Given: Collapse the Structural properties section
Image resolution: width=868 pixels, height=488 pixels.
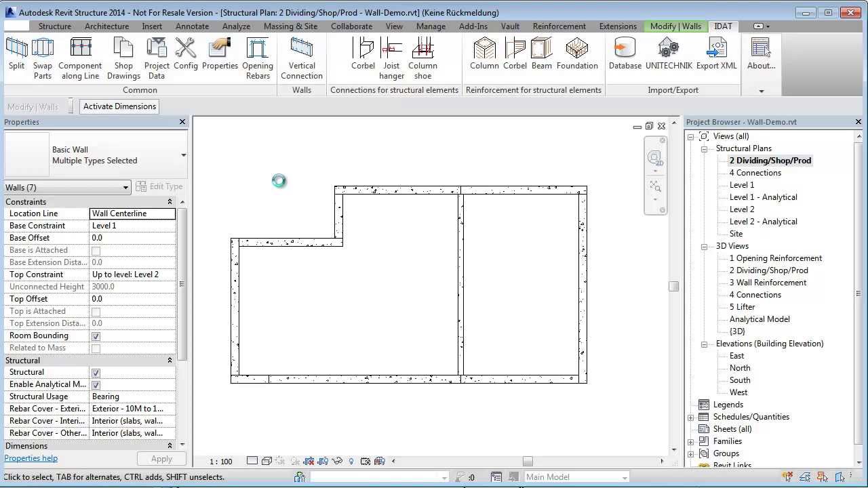Looking at the screenshot, I should 170,361.
